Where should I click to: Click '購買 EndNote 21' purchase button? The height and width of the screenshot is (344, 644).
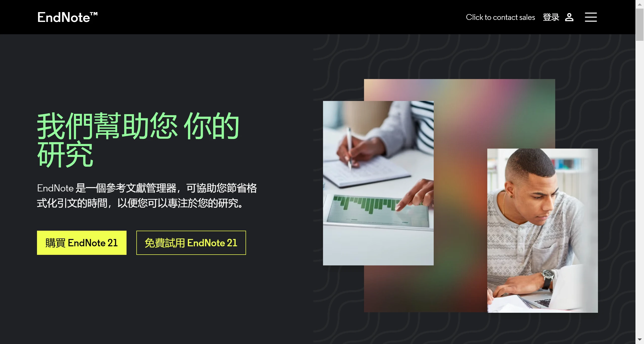point(81,243)
